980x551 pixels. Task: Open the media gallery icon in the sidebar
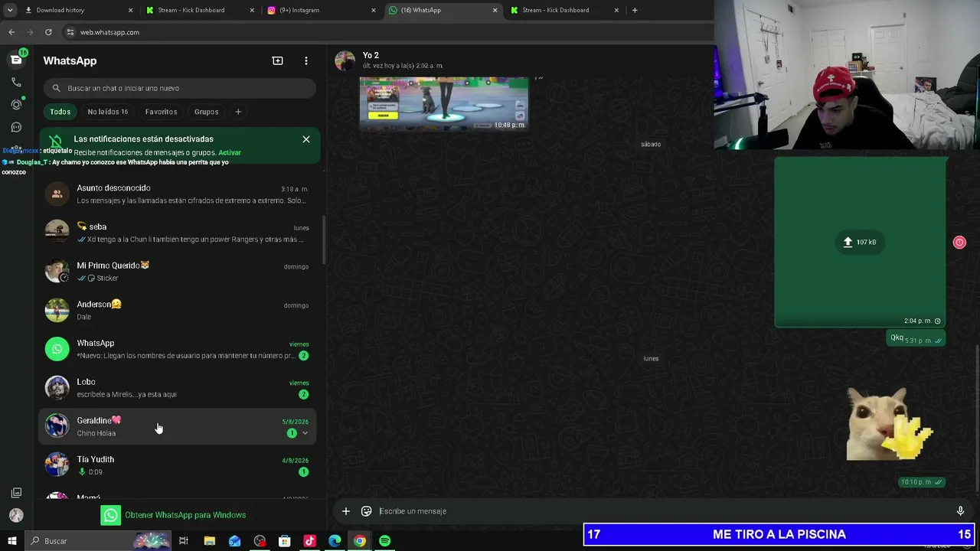point(16,493)
